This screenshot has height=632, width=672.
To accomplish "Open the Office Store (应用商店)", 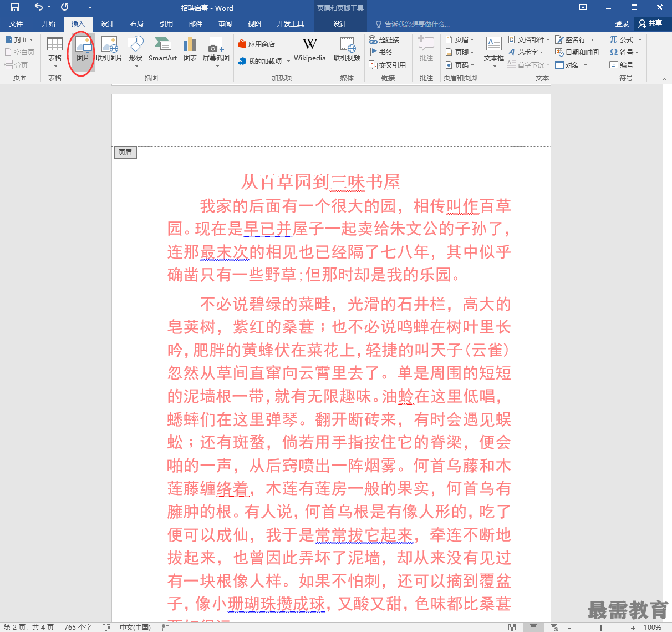I will point(257,44).
